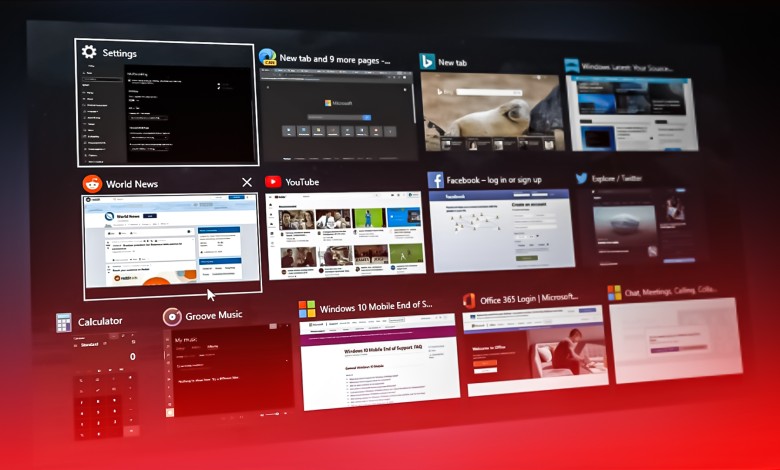This screenshot has height=470, width=780.
Task: Click the Reddit icon beside World News
Action: [92, 184]
